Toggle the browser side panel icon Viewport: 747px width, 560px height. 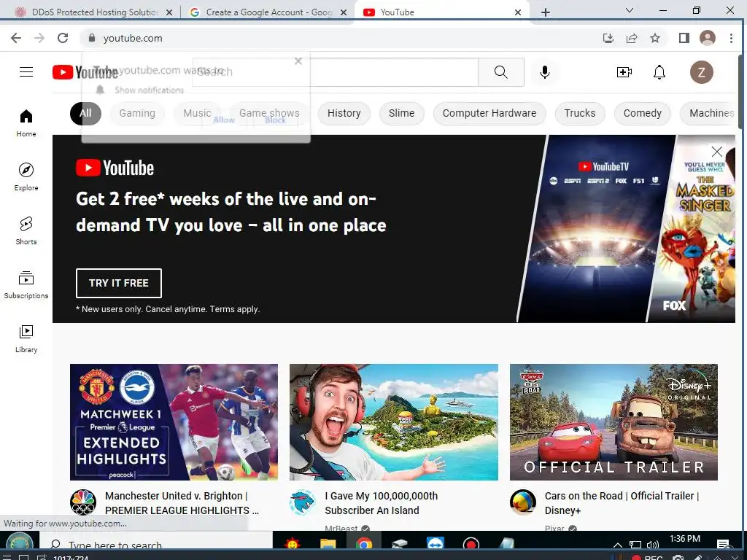684,38
